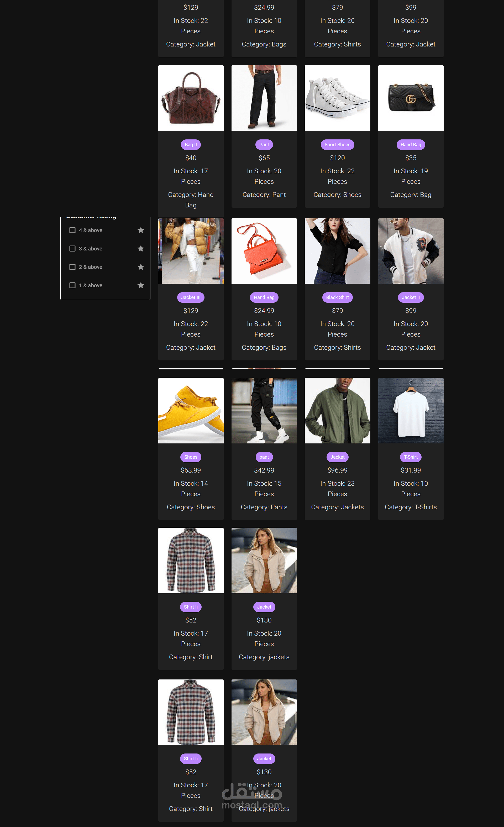504x827 pixels.
Task: Click the star icon beside 4 & above
Action: click(141, 230)
